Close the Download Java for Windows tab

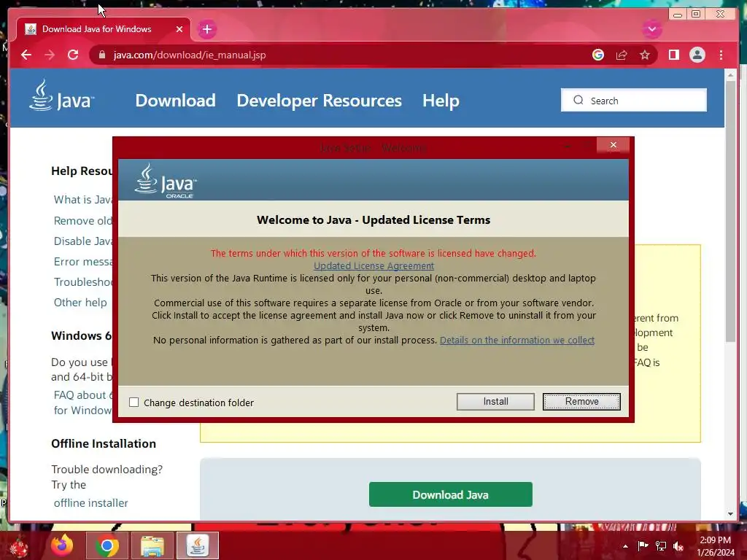pos(179,29)
